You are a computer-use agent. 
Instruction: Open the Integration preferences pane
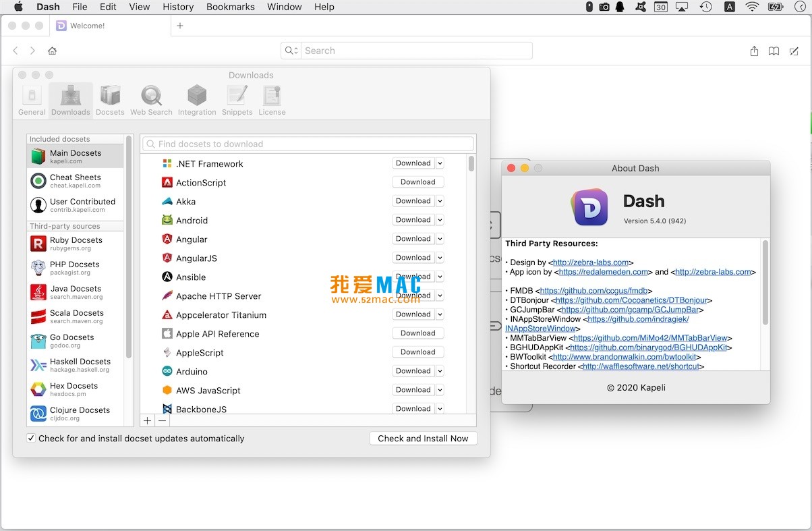[197, 100]
